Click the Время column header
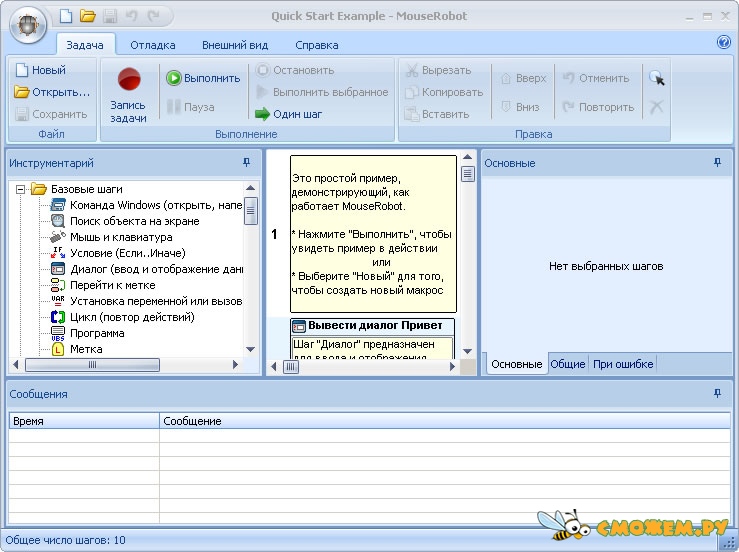739x552 pixels. (84, 421)
